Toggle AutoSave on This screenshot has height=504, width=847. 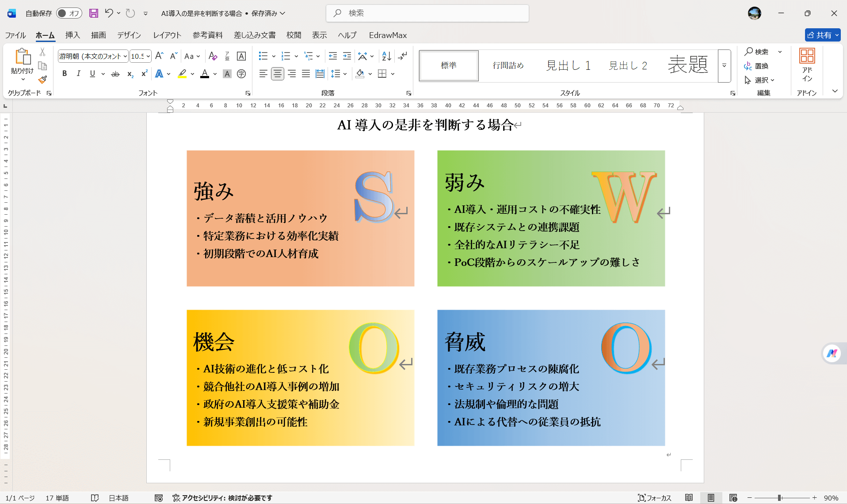tap(69, 13)
